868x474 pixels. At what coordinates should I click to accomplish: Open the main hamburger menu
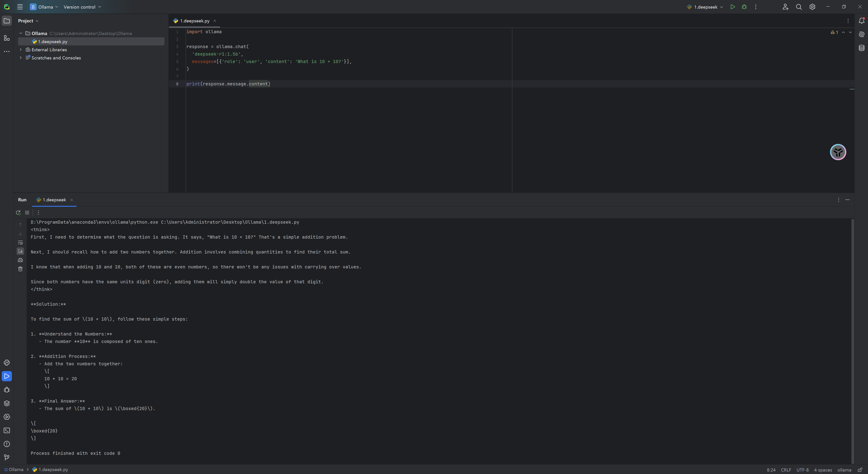20,7
